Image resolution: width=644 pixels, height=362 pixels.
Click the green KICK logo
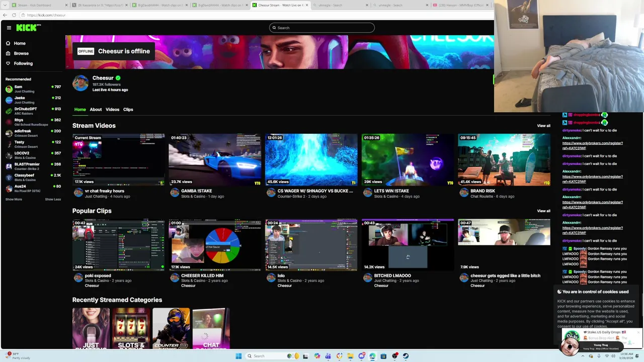pyautogui.click(x=26, y=28)
